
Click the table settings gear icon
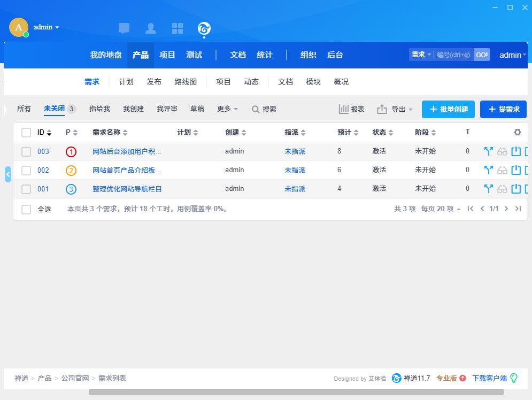[517, 132]
